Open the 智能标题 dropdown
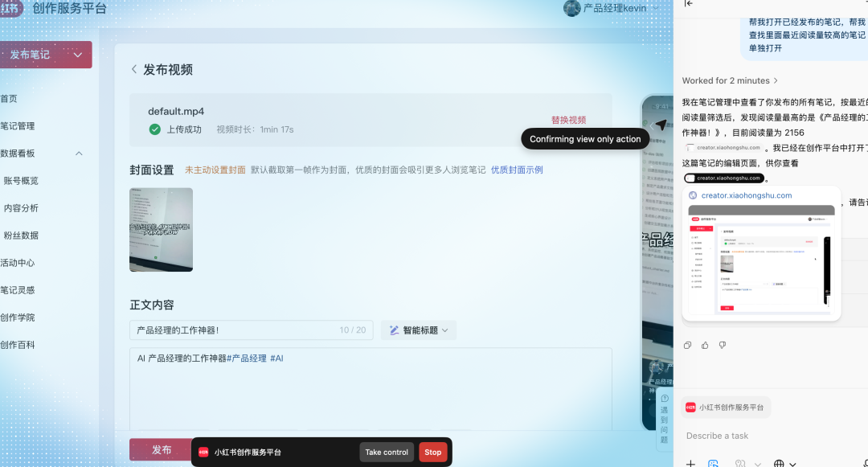This screenshot has width=868, height=467. point(419,330)
